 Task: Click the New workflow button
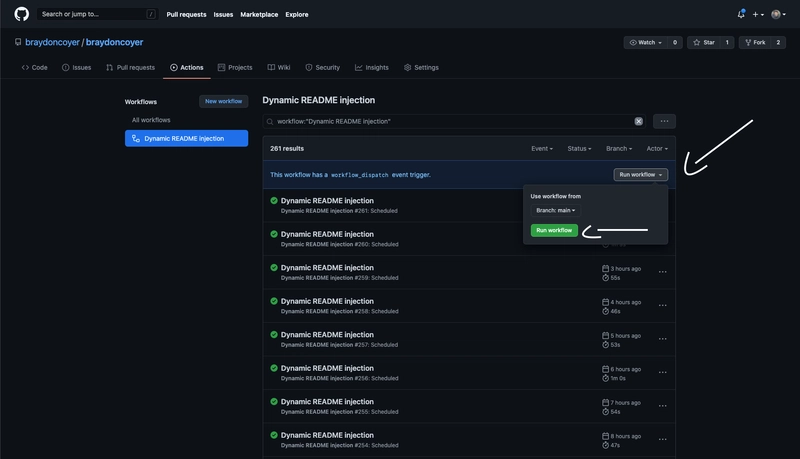(x=223, y=101)
